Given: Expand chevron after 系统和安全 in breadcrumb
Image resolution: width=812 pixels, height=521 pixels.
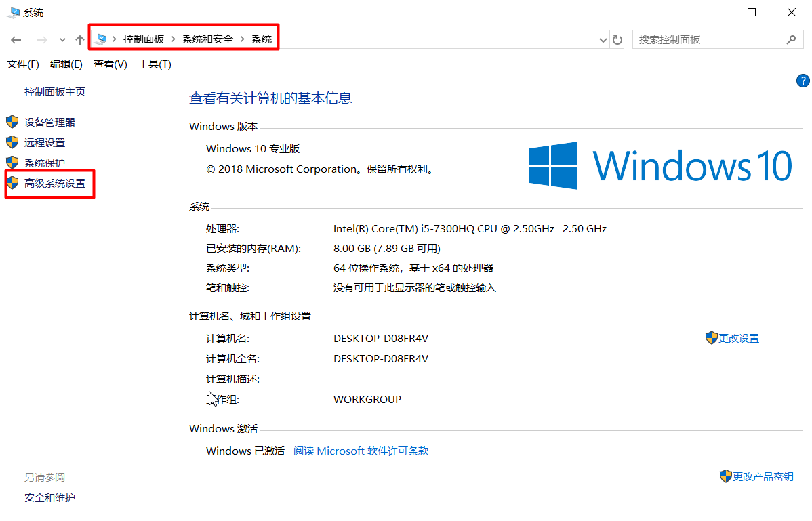Looking at the screenshot, I should (242, 39).
